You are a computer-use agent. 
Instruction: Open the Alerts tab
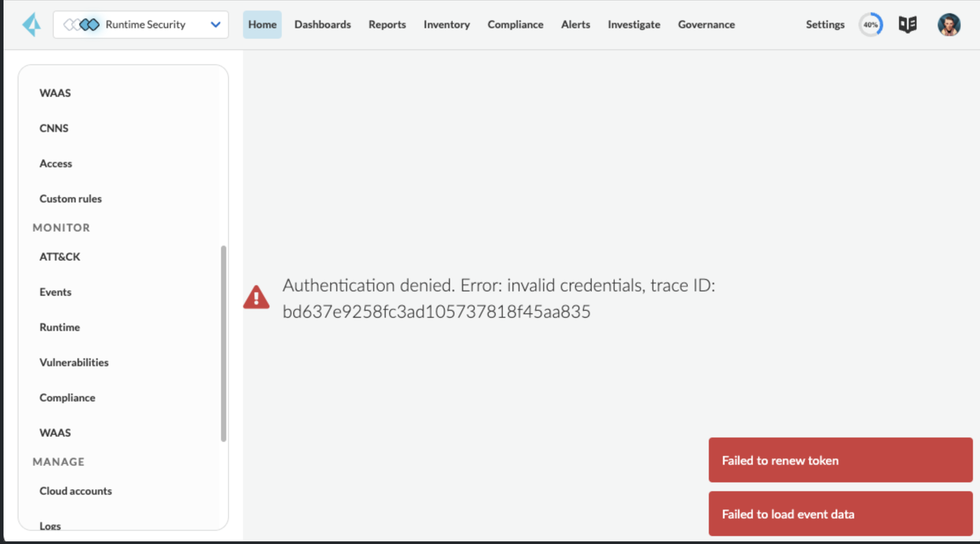coord(575,25)
